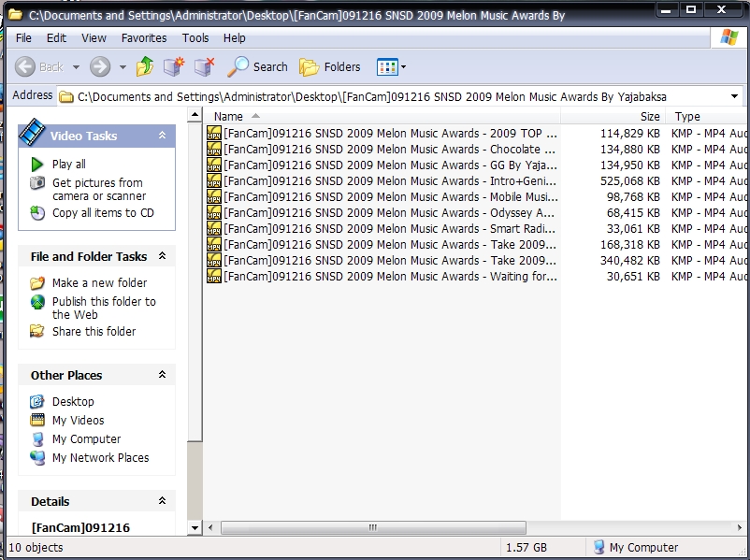The height and width of the screenshot is (560, 750).
Task: Collapse the Video Tasks panel
Action: tap(162, 136)
